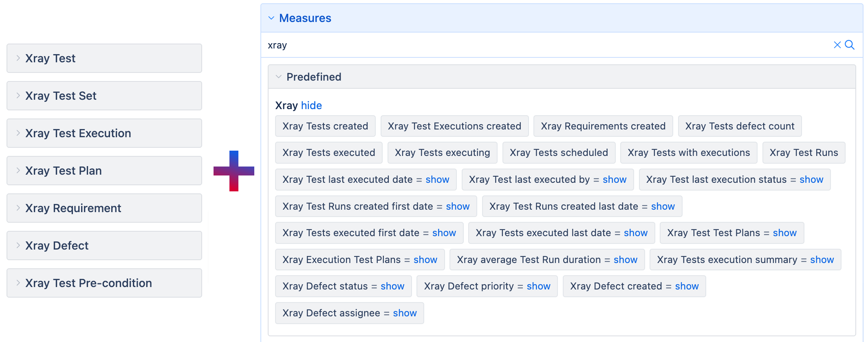Show Xray Test last execution status

811,180
